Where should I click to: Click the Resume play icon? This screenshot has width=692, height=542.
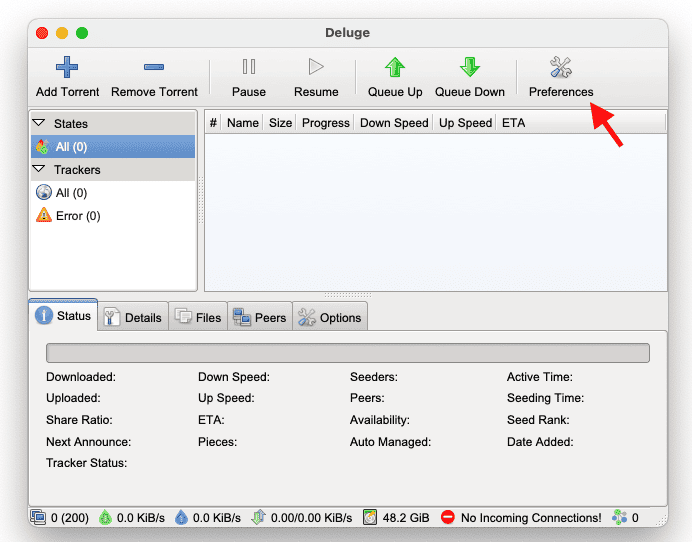click(316, 67)
